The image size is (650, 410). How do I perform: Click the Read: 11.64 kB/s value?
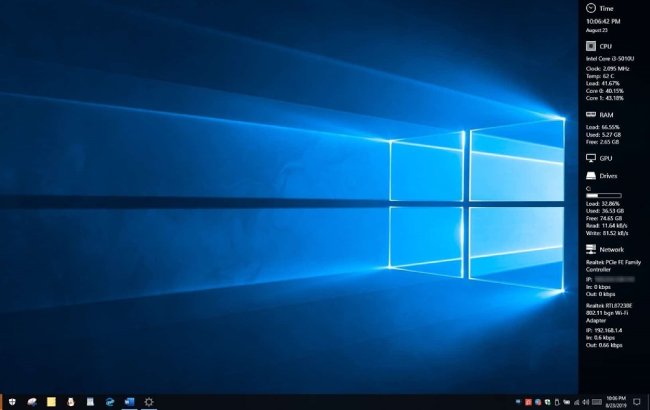[606, 226]
